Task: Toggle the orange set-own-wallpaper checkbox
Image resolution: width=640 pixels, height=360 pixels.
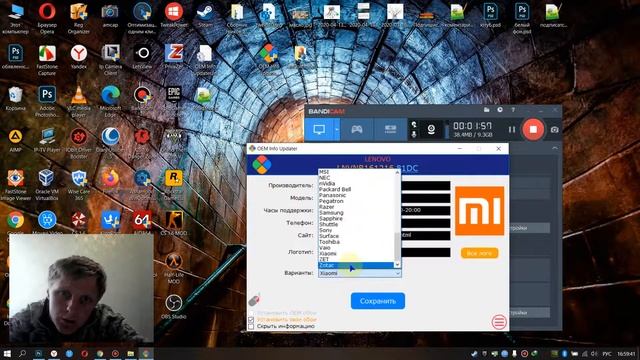Action: click(251, 320)
